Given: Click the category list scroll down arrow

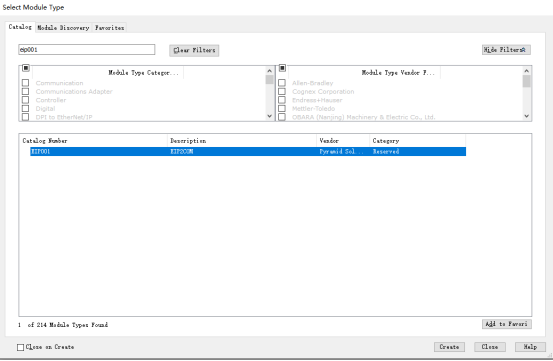Looking at the screenshot, I should 270,116.
